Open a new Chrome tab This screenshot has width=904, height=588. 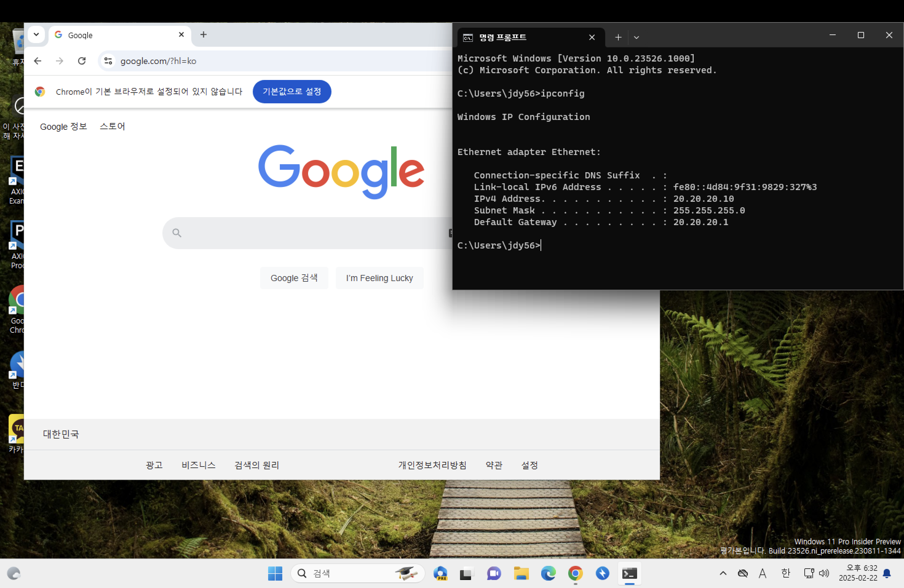click(204, 34)
